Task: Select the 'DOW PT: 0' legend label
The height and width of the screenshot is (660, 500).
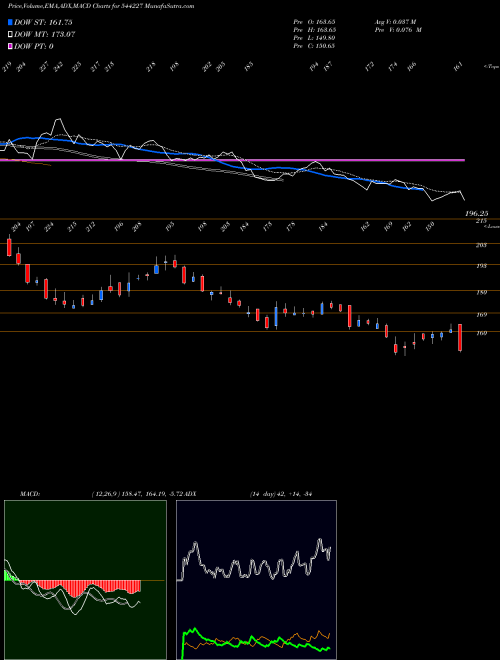Action: point(34,46)
